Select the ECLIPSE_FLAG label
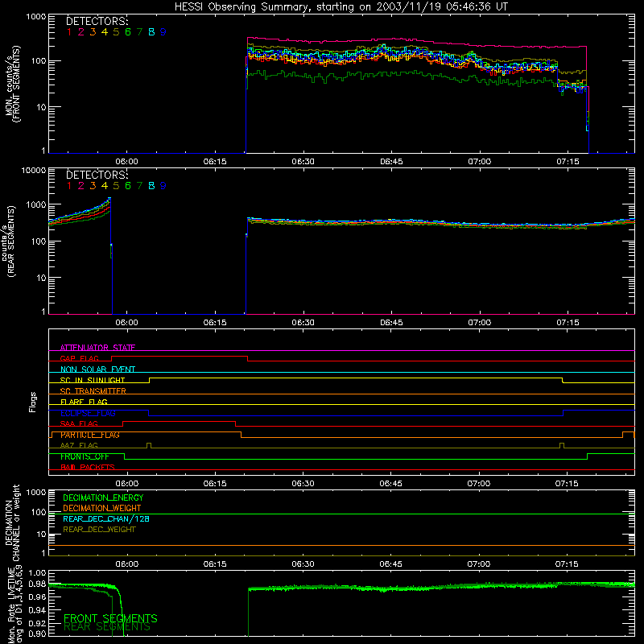This screenshot has width=644, height=644. [88, 413]
